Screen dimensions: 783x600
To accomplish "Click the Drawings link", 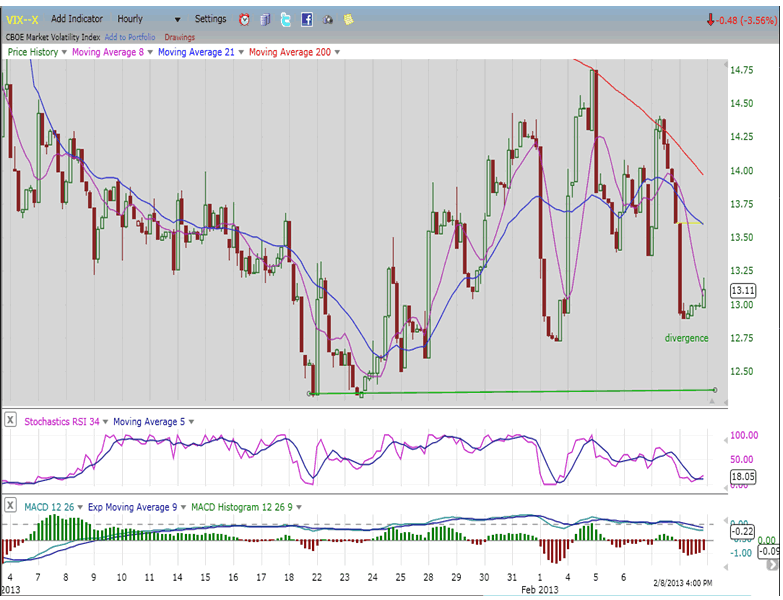I will 180,37.
